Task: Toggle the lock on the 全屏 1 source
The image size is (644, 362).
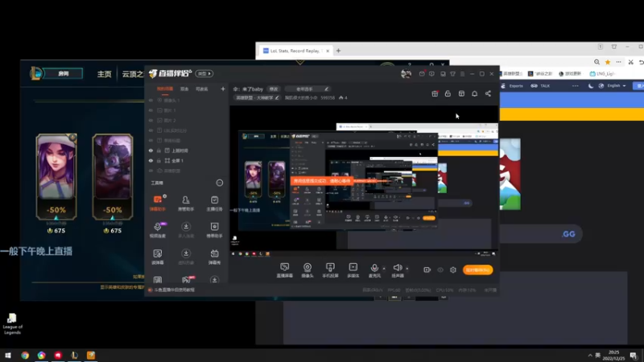Action: coord(159,160)
